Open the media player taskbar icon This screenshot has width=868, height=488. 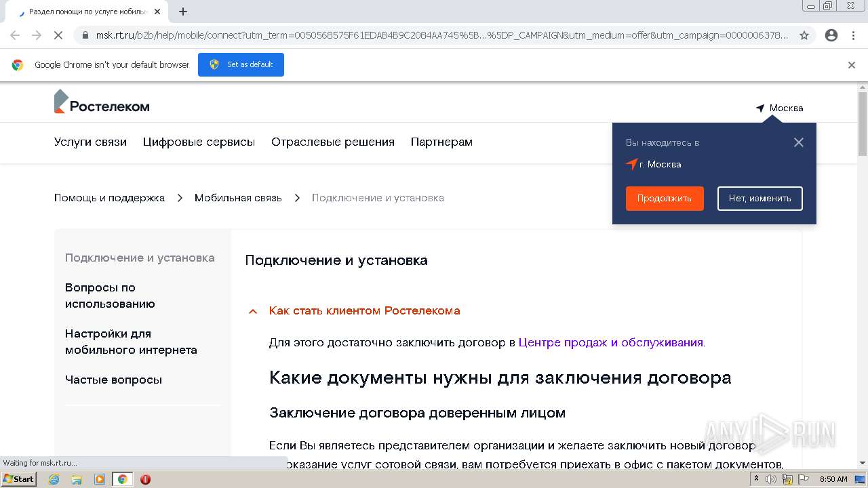tap(100, 479)
